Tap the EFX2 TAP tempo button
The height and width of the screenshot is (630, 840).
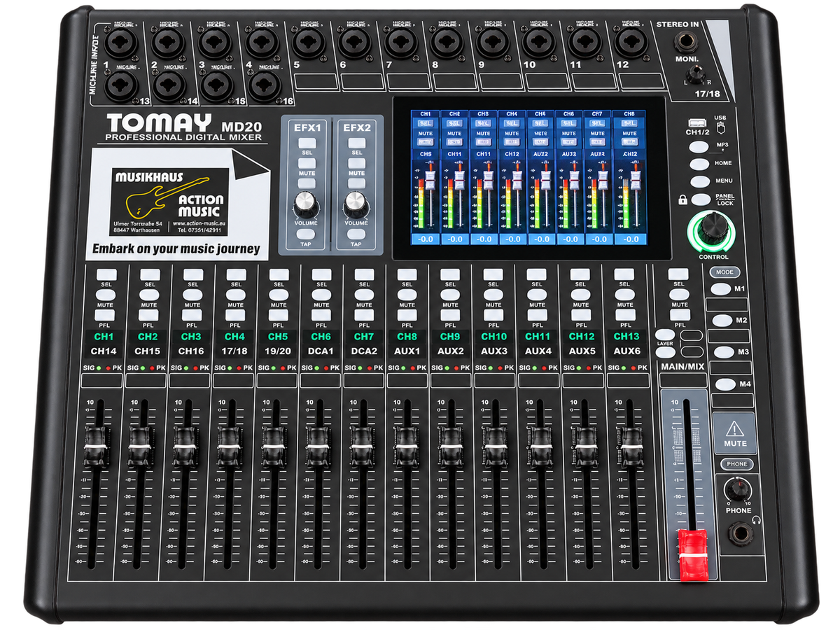pos(356,234)
